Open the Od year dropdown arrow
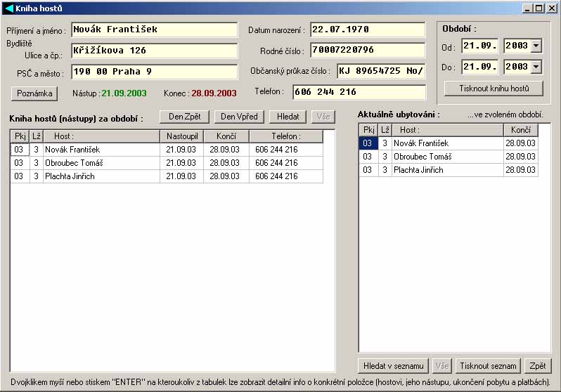Image resolution: width=561 pixels, height=392 pixels. click(536, 46)
